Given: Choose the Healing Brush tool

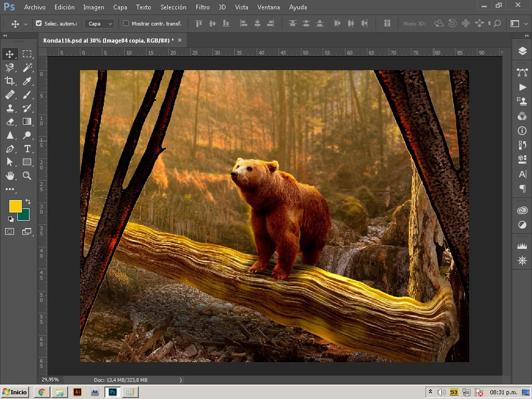Looking at the screenshot, I should point(9,95).
